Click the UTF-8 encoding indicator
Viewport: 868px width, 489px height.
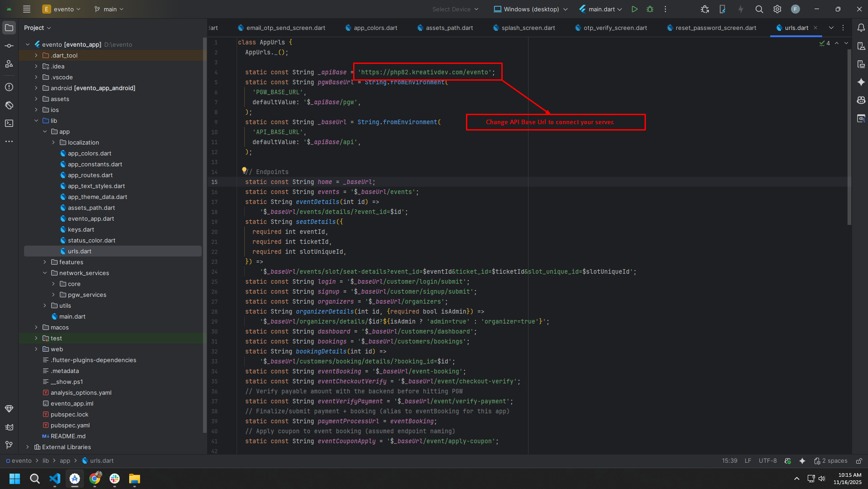click(x=767, y=460)
